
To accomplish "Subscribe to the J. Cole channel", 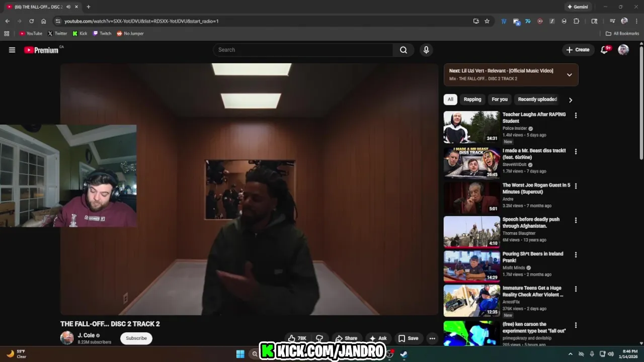I will point(136,338).
